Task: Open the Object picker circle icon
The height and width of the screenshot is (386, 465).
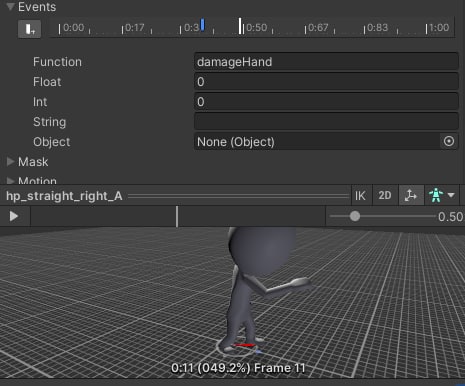Action: click(449, 141)
